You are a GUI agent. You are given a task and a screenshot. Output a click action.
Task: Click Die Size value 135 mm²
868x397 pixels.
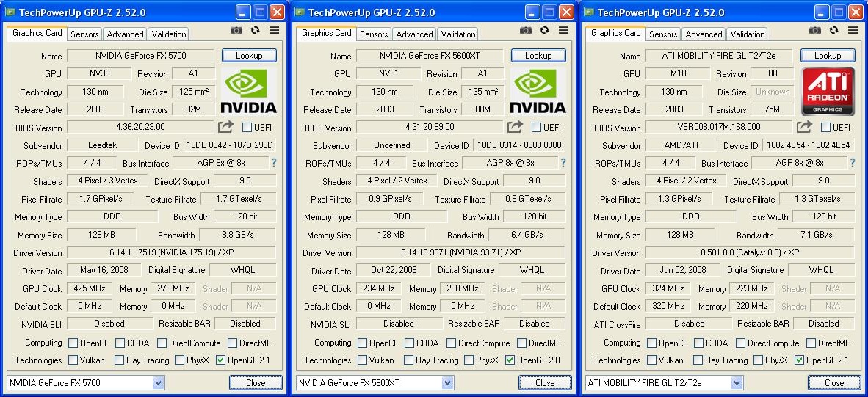pos(483,92)
